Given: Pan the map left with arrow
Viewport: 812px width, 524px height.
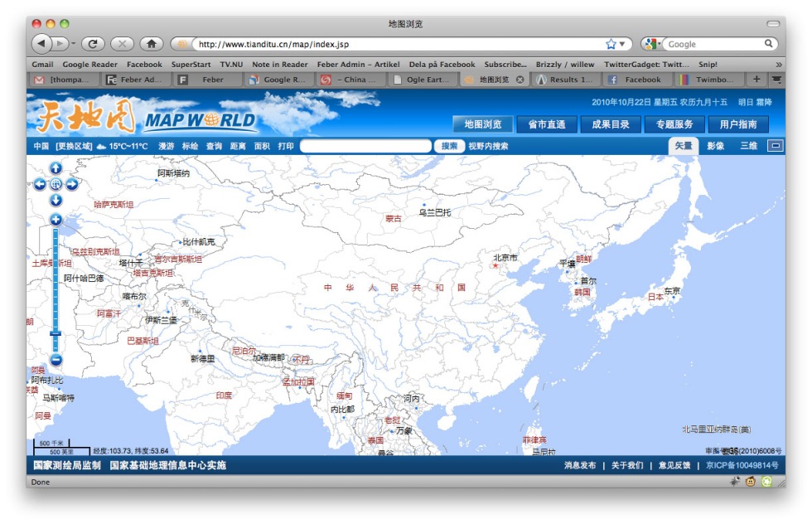Looking at the screenshot, I should [x=40, y=184].
